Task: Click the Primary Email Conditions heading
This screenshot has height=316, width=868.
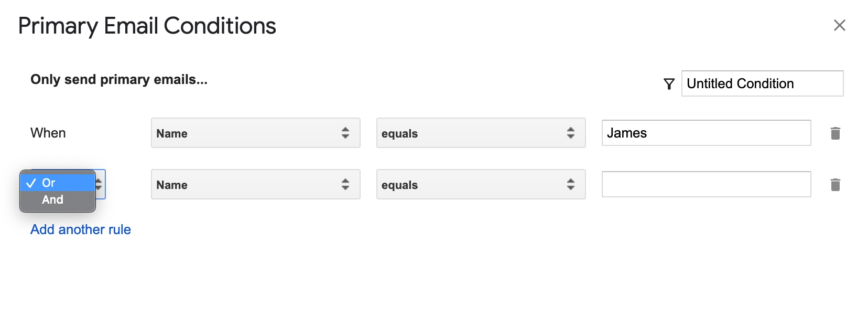Action: 147,26
